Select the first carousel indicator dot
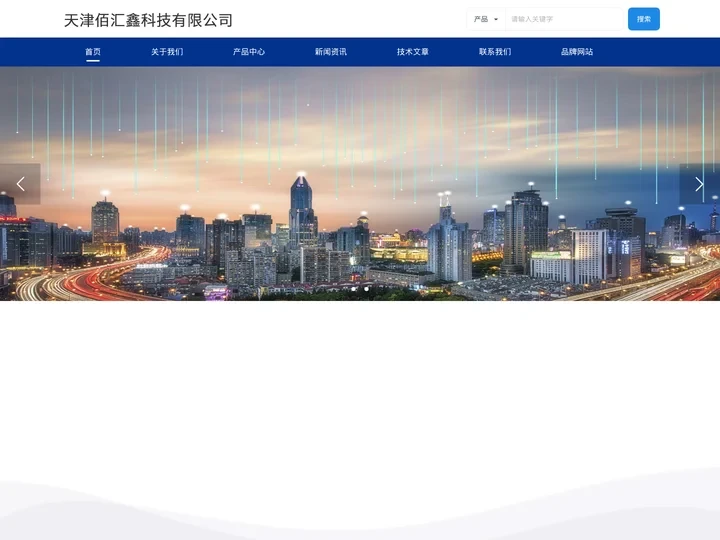 (354, 289)
